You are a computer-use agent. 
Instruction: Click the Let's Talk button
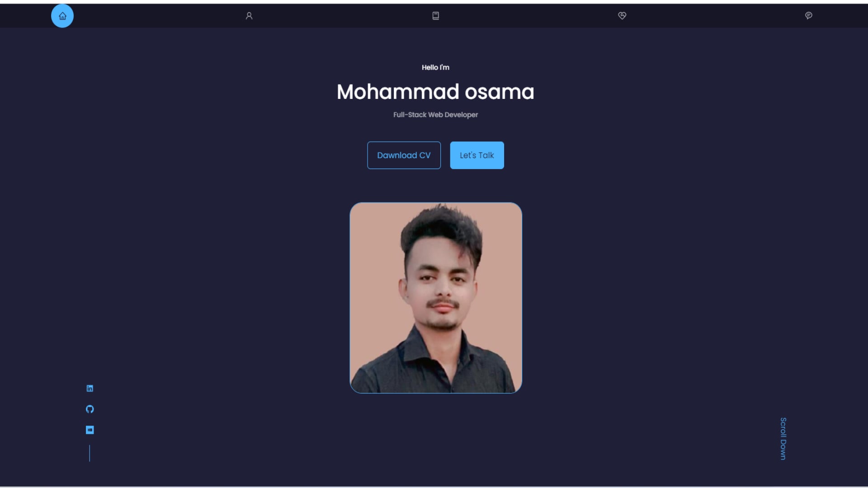point(477,155)
